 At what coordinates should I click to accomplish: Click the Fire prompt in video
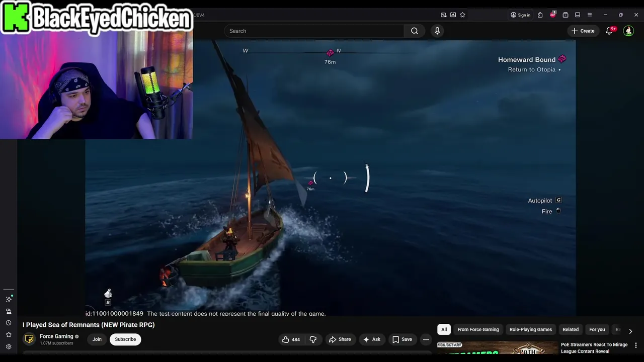pos(551,211)
